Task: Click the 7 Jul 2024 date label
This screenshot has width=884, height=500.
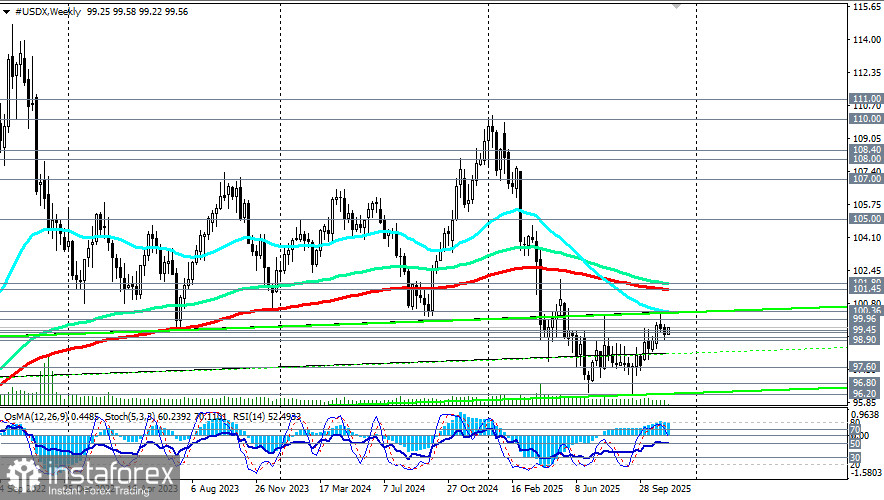Action: 404,489
